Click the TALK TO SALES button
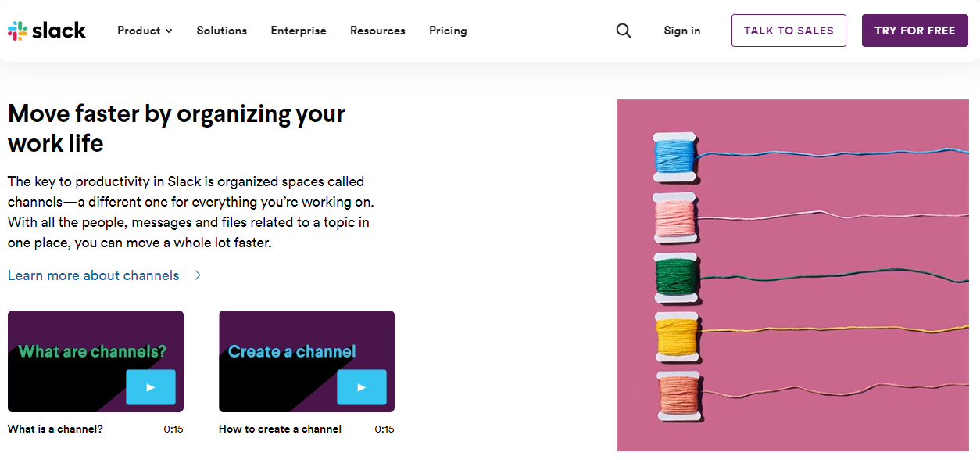Screen dimensions: 980x460 (x=789, y=31)
